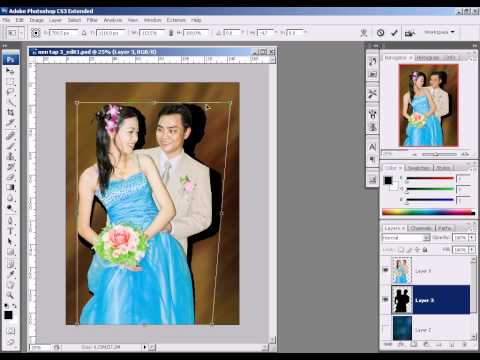The width and height of the screenshot is (480, 360).
Task: Click the Layer 2 thumbnail
Action: click(x=402, y=329)
